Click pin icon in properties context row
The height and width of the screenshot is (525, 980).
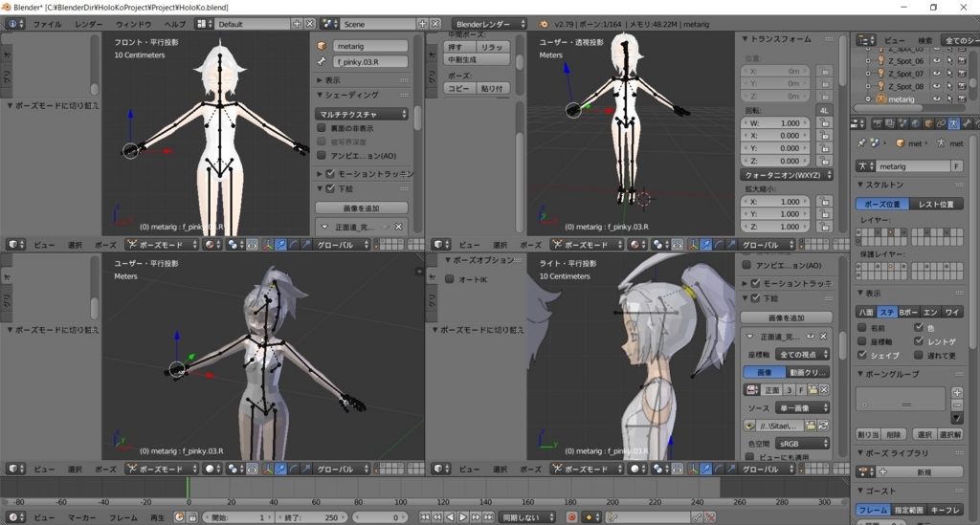point(861,142)
